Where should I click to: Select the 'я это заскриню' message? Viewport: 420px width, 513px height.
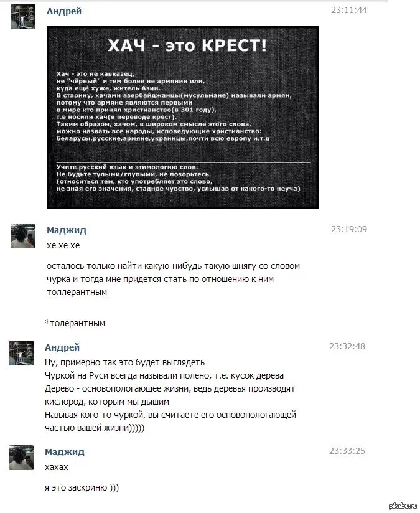(x=82, y=488)
